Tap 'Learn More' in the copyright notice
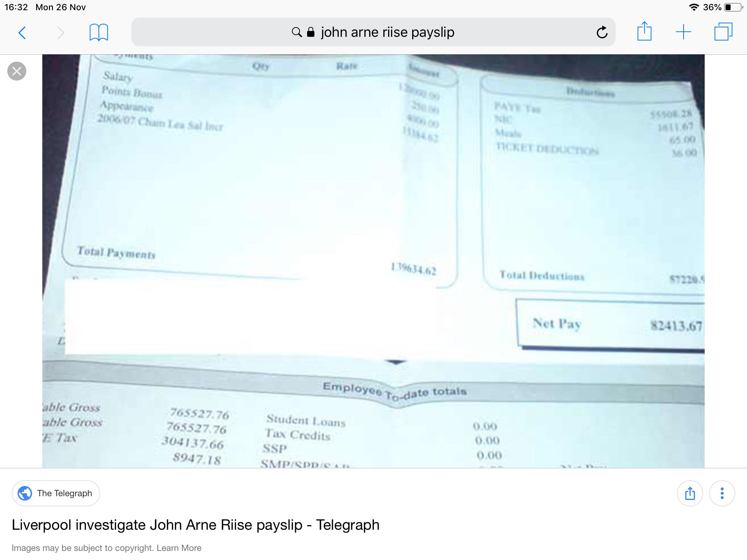 pyautogui.click(x=179, y=548)
